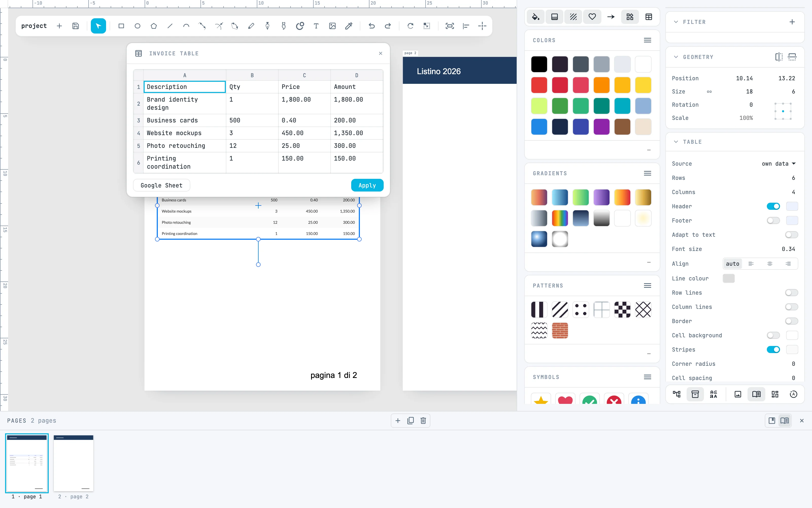Select the ellipse tool
This screenshot has width=812, height=508.
point(137,26)
